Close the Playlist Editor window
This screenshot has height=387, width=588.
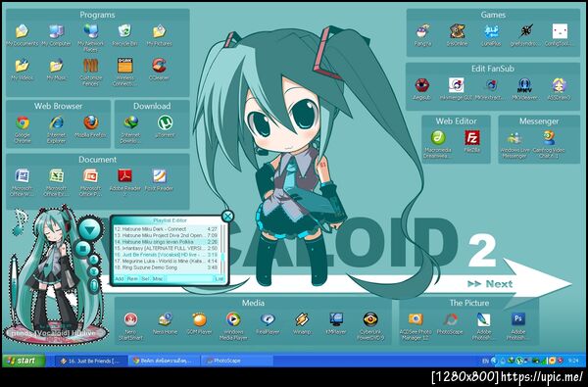click(227, 216)
